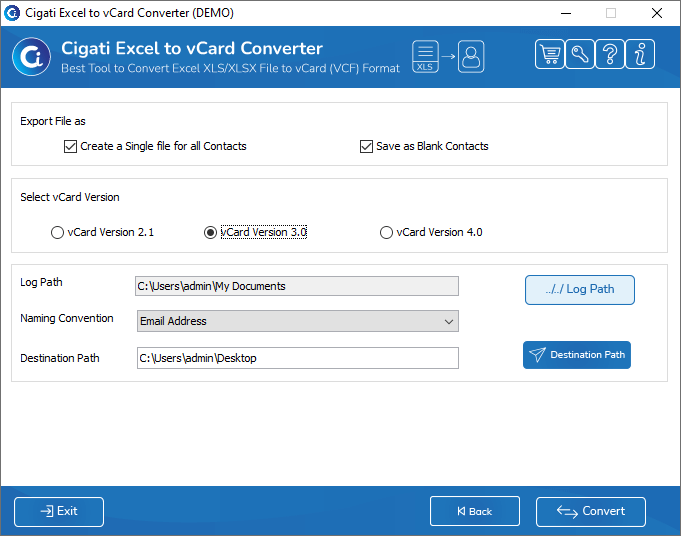681x536 pixels.
Task: Click the title bar app icon
Action: tap(12, 13)
